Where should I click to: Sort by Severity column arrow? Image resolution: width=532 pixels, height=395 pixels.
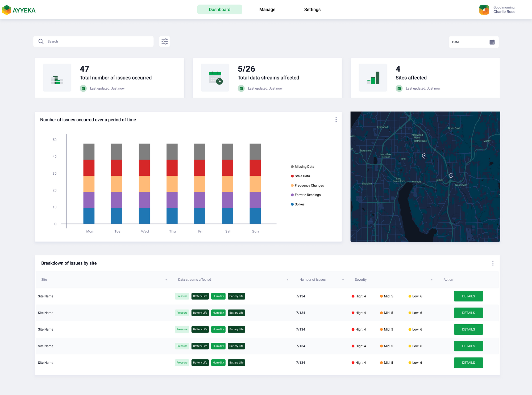click(431, 280)
